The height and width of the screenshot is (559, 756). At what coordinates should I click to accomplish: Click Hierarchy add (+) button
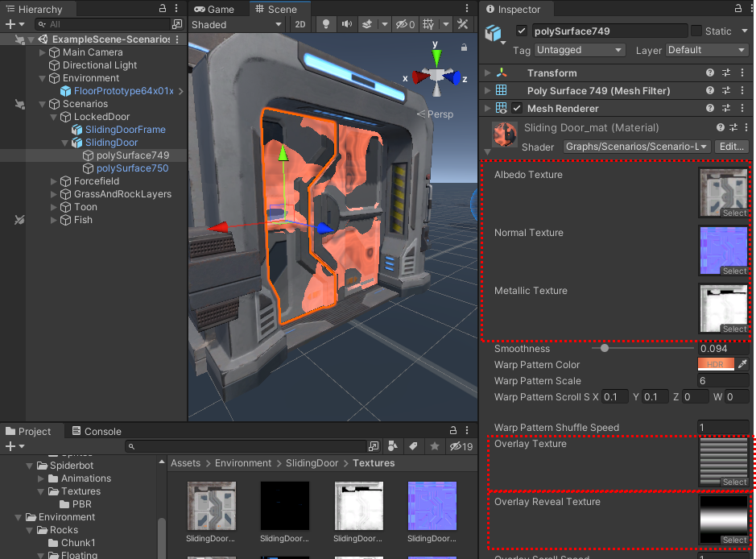coord(10,24)
